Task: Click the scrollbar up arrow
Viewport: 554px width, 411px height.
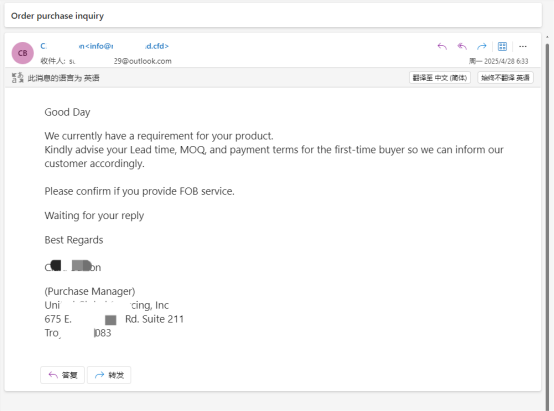Action: (x=548, y=37)
